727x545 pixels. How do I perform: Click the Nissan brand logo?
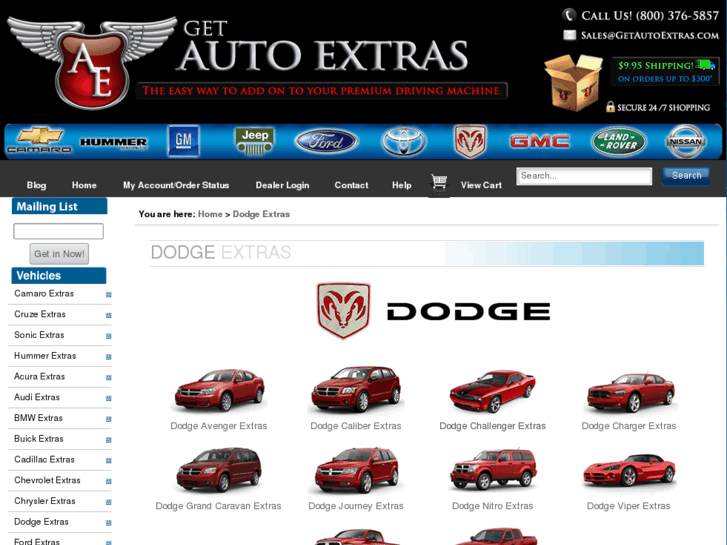click(x=686, y=141)
